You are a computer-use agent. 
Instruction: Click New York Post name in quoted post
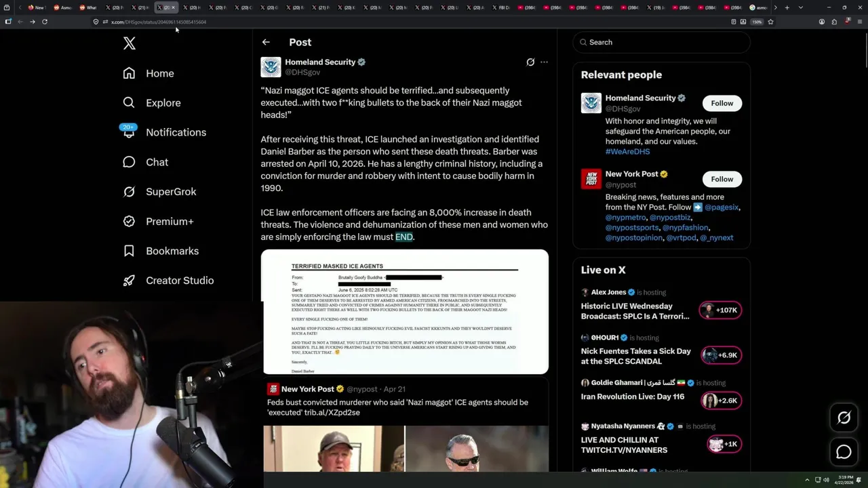click(308, 389)
